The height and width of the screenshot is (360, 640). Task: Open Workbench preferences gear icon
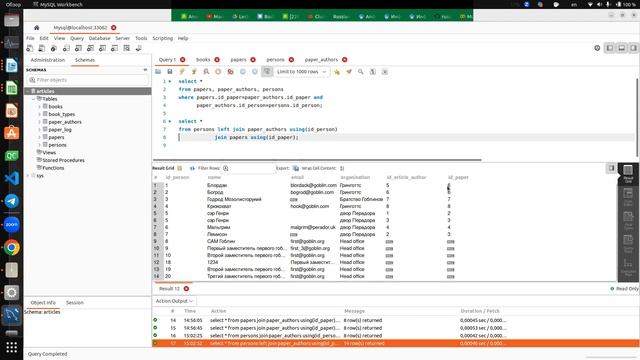coord(597,48)
